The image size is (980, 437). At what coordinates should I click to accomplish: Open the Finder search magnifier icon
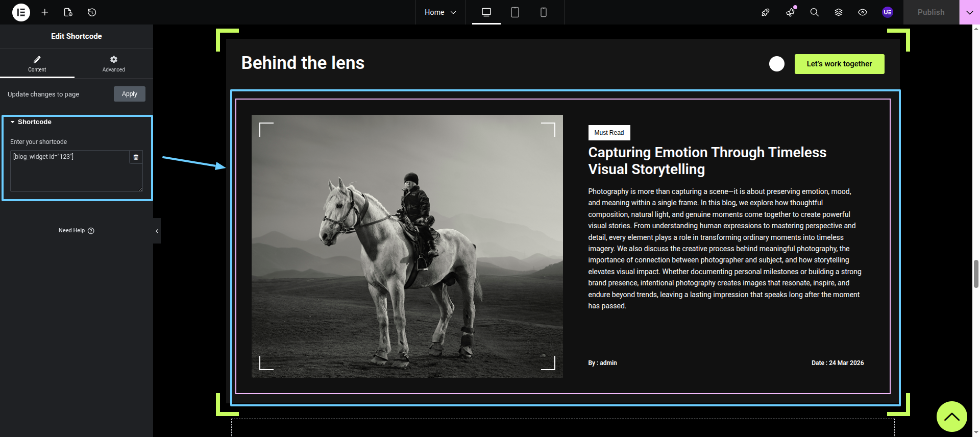point(814,12)
